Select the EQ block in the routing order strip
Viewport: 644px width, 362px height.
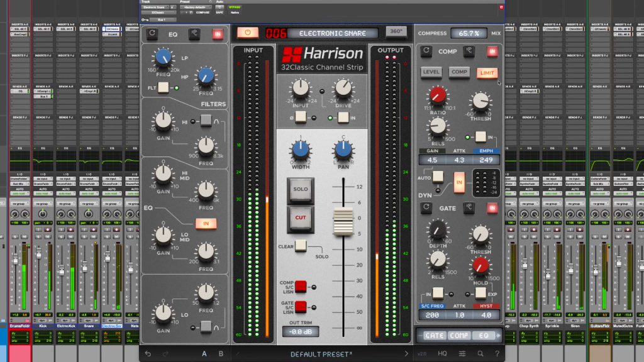[484, 336]
